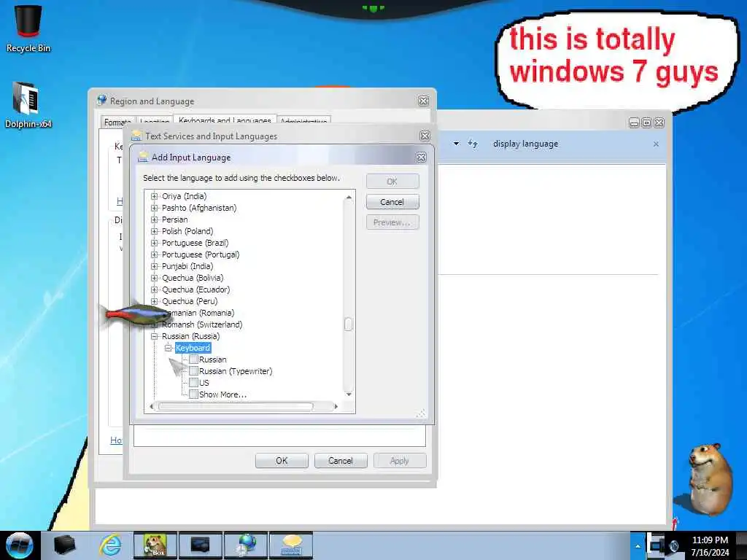Click OK in Add Input Language dialog

[392, 182]
